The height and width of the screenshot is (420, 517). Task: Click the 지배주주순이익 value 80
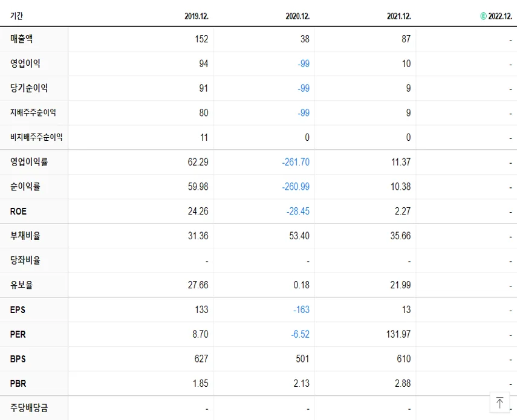204,112
